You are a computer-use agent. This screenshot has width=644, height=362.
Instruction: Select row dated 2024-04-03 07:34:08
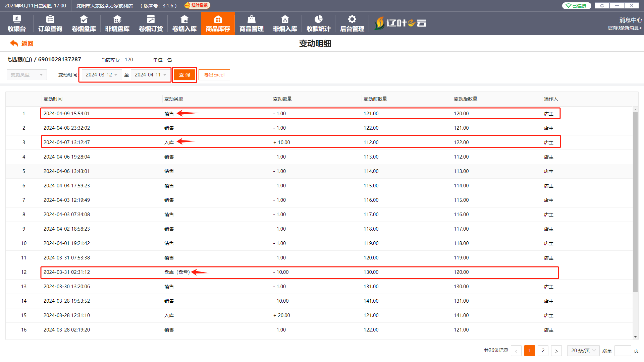click(319, 215)
